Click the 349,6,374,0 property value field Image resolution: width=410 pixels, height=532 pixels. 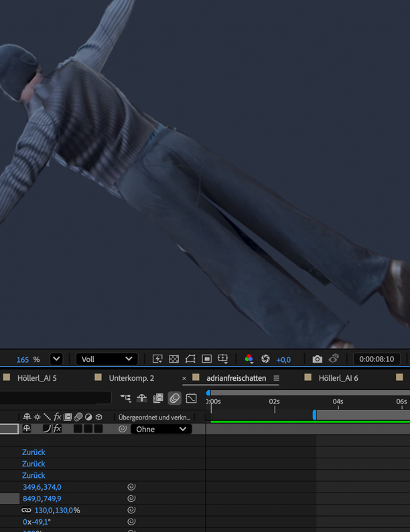[42, 487]
